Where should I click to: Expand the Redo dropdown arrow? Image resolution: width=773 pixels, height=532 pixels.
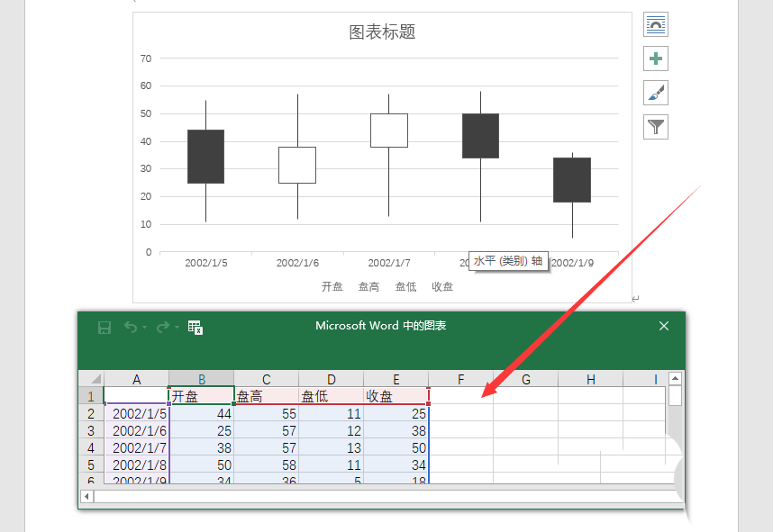(177, 327)
